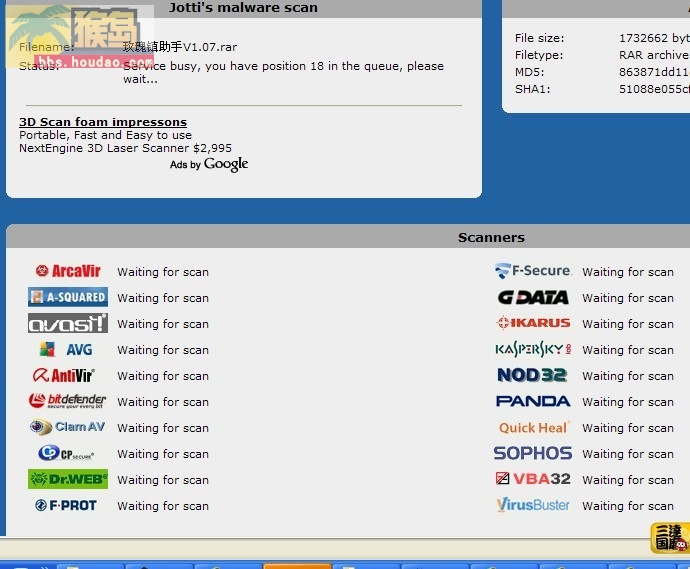The width and height of the screenshot is (690, 569).
Task: Open the 3D Scan foam impressons ad link
Action: click(103, 122)
